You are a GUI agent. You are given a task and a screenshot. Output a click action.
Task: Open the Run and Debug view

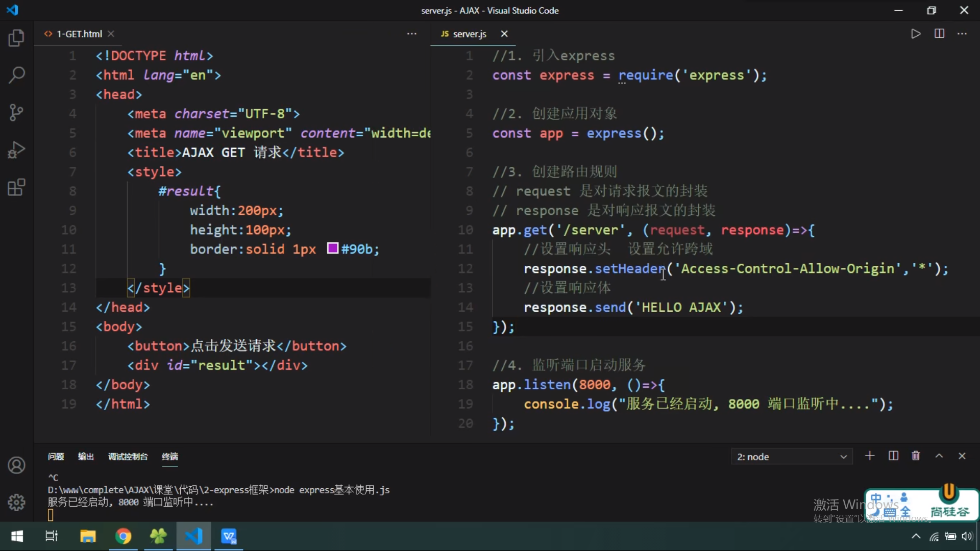click(16, 150)
